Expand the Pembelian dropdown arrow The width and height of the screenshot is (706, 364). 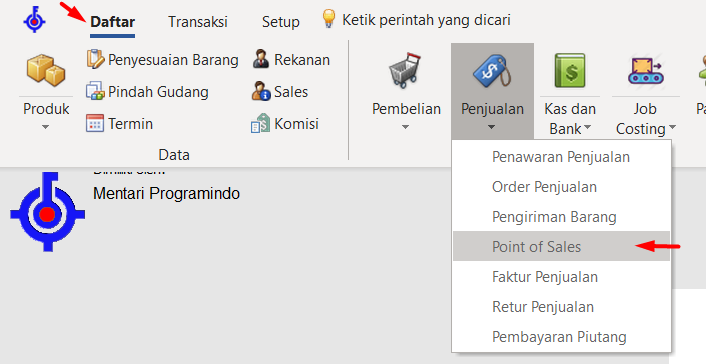405,127
